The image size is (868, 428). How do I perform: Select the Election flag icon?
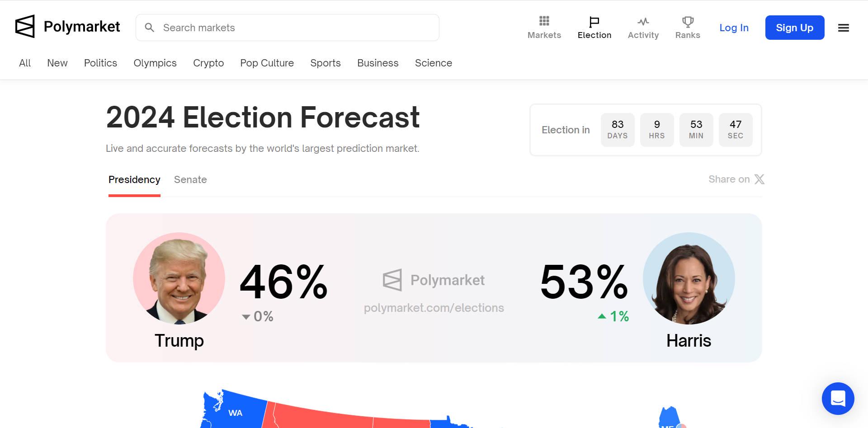[x=594, y=20]
